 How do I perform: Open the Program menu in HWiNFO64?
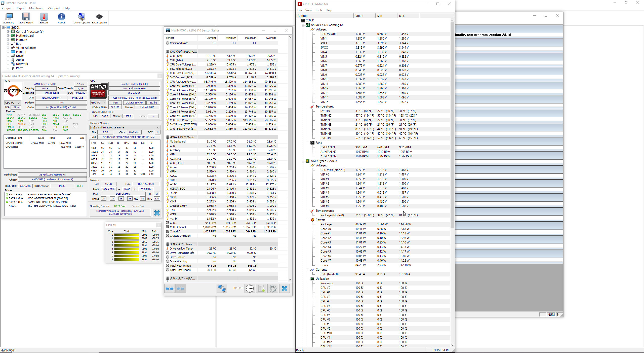pos(8,8)
